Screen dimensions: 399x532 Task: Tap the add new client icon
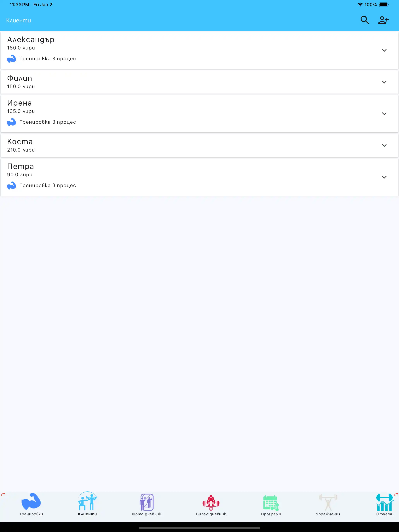[384, 20]
